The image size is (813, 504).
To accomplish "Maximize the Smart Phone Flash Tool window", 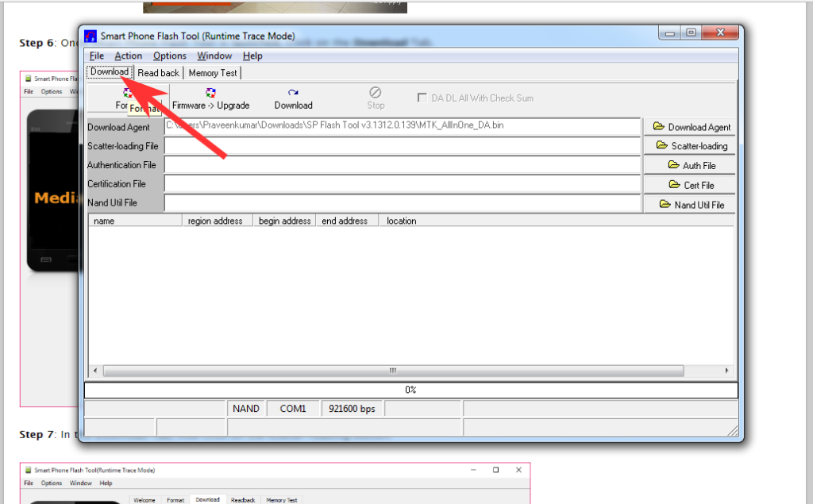I will coord(691,33).
